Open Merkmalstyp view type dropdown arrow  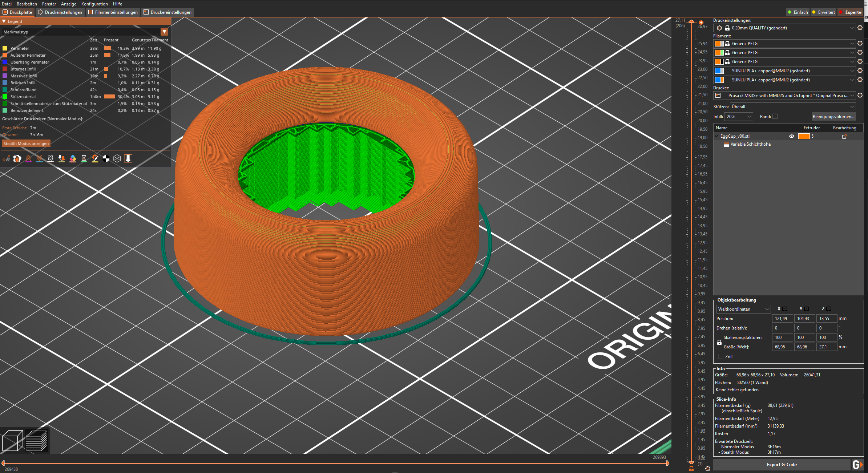point(165,32)
